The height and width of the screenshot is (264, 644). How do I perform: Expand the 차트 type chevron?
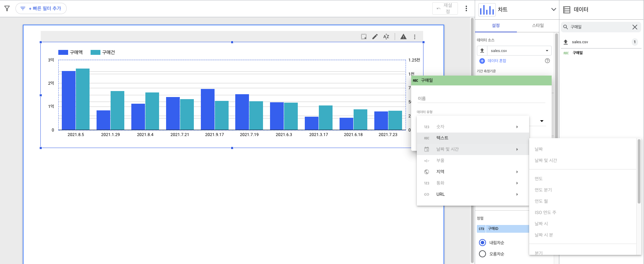click(553, 9)
